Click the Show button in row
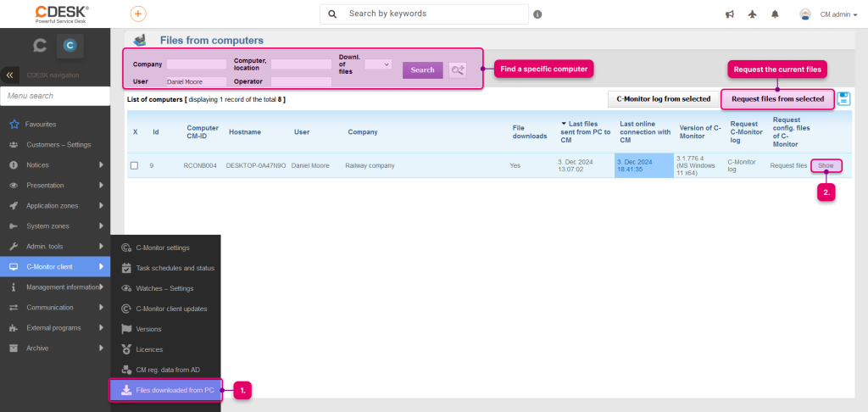The height and width of the screenshot is (412, 868). (x=826, y=165)
